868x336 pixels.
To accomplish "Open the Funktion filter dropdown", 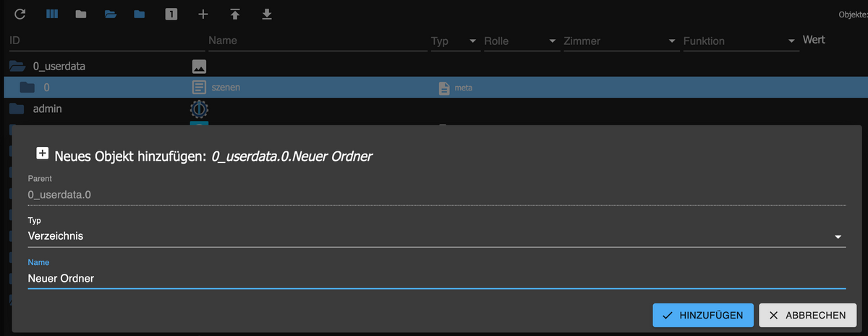I will point(792,41).
